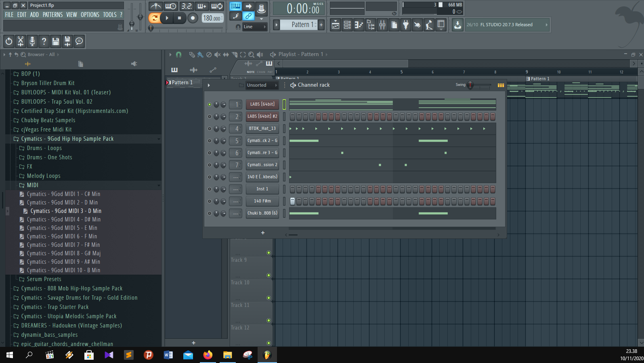Mute the LABS [64bit] channel LED
Viewport: 644px width, 363px height.
(x=210, y=104)
